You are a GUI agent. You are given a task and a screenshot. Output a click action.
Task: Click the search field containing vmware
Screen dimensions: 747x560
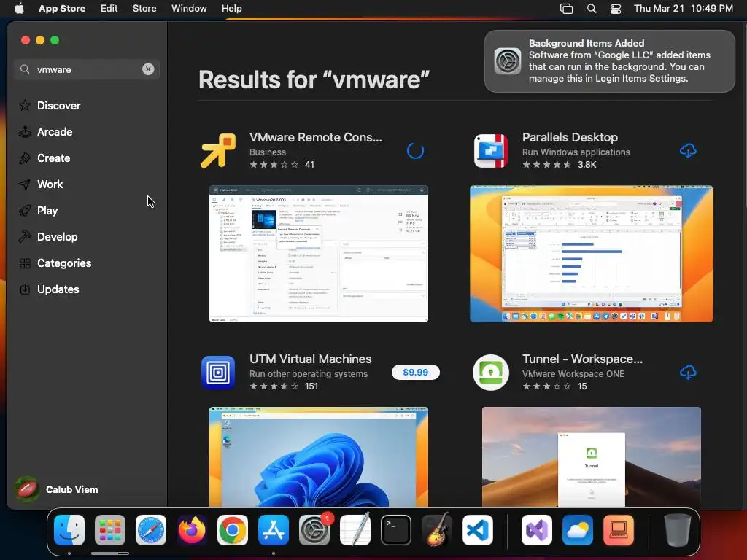(x=86, y=69)
